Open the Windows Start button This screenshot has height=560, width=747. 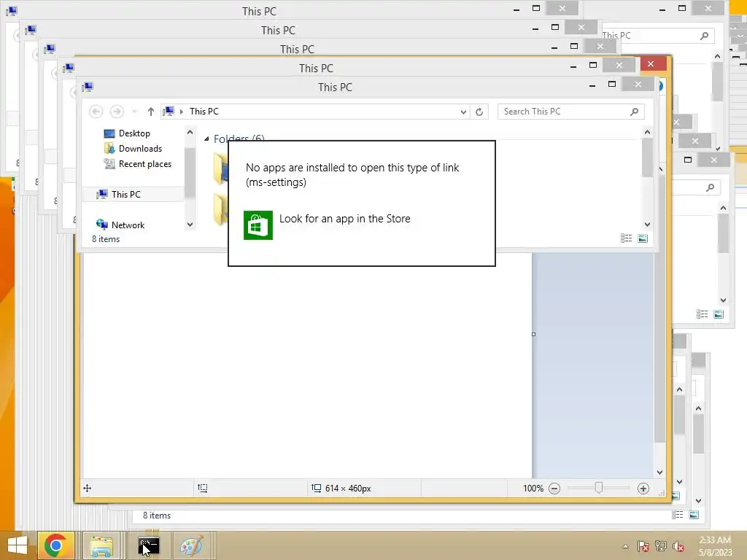coord(18,545)
